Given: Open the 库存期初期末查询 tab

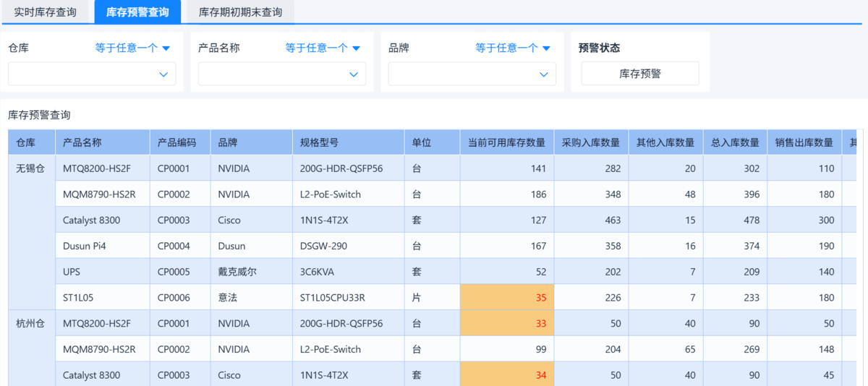Looking at the screenshot, I should (240, 12).
